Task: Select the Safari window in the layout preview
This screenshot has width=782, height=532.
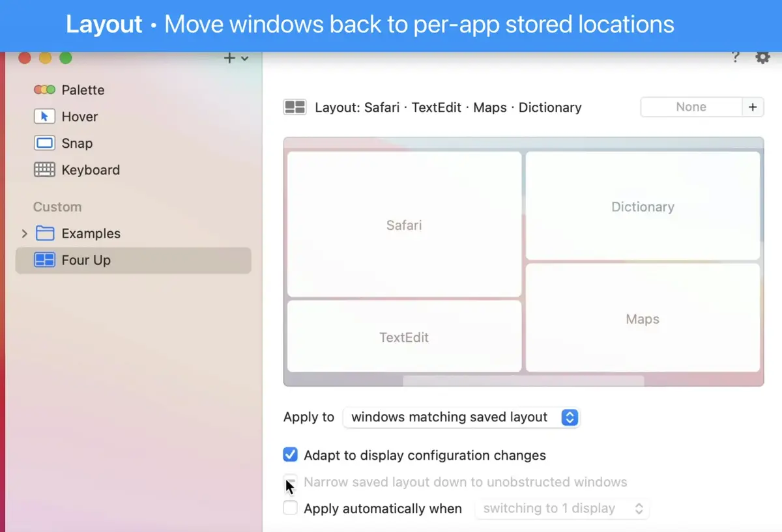Action: coord(404,225)
